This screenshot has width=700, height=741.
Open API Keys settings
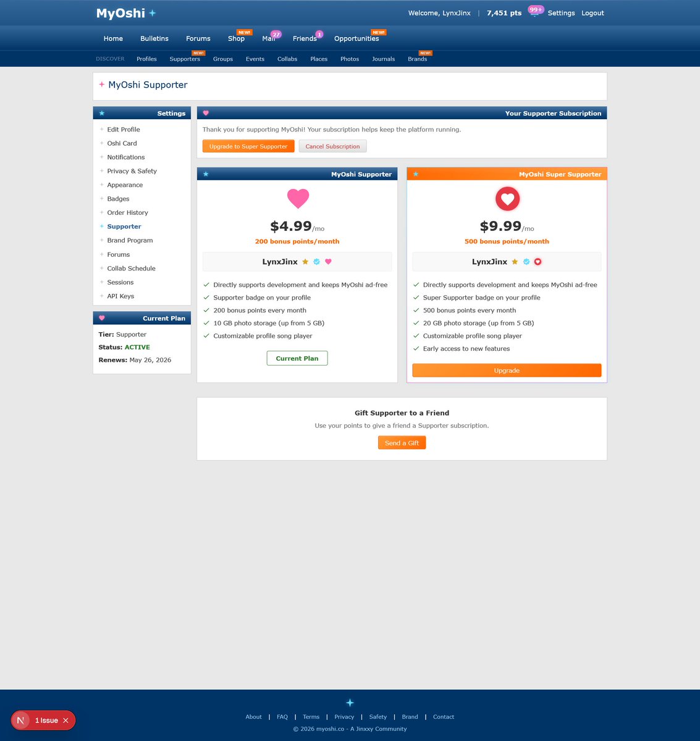coord(120,296)
